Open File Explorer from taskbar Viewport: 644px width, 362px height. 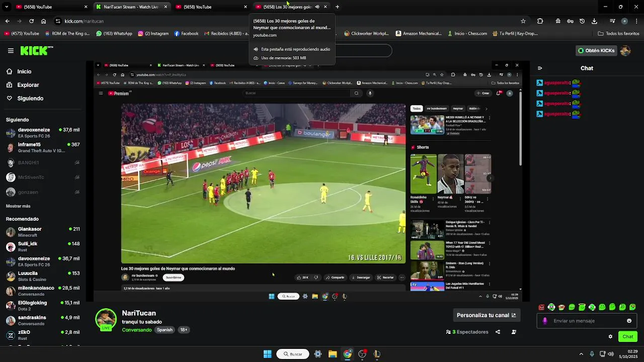(x=333, y=354)
